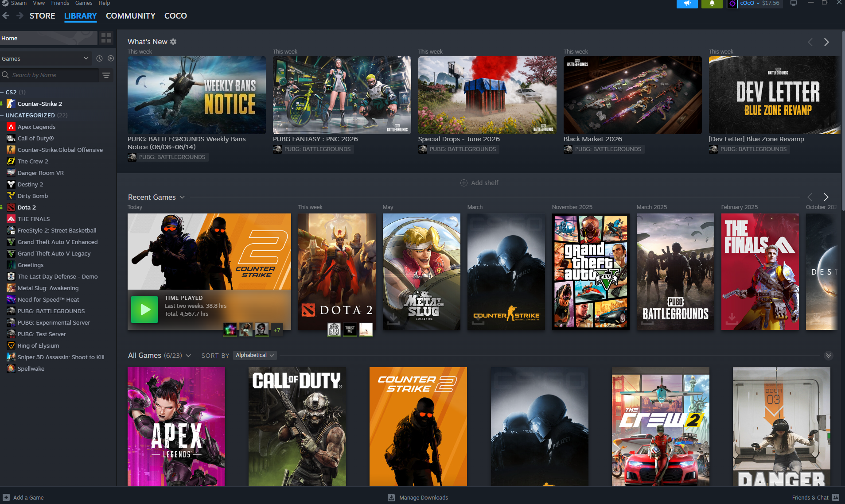Go to next What's New page
This screenshot has width=845, height=504.
click(x=826, y=42)
